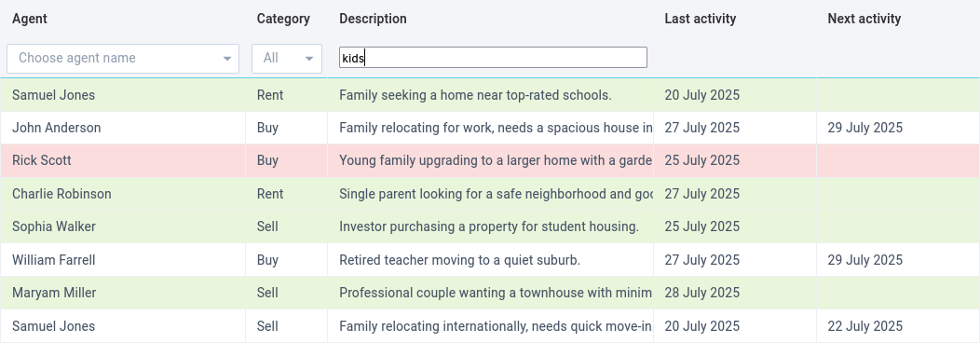Select the Rick Scott row

pyautogui.click(x=490, y=160)
